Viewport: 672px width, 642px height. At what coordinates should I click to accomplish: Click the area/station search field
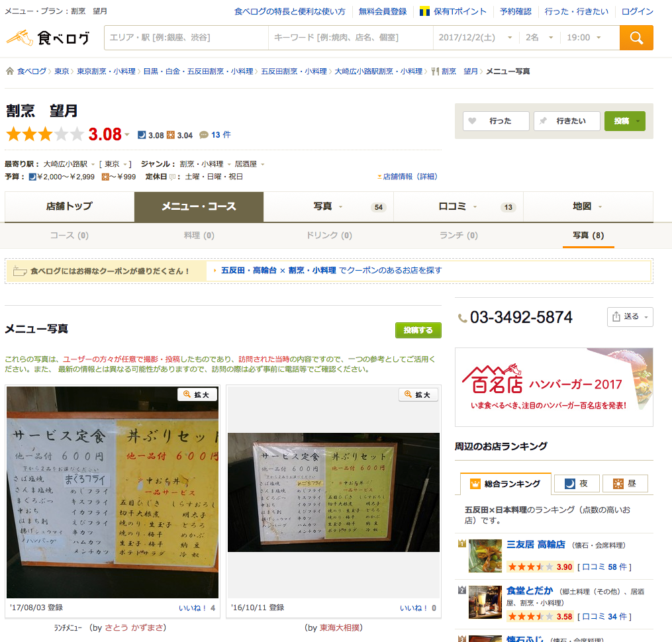pos(187,38)
